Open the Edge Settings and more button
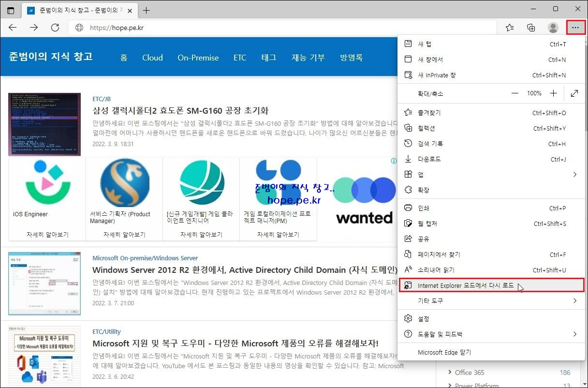This screenshot has height=388, width=588. click(x=575, y=28)
